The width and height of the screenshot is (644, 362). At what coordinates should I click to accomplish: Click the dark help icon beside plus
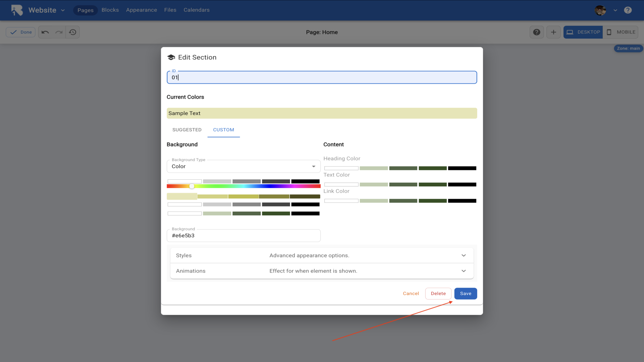click(537, 32)
